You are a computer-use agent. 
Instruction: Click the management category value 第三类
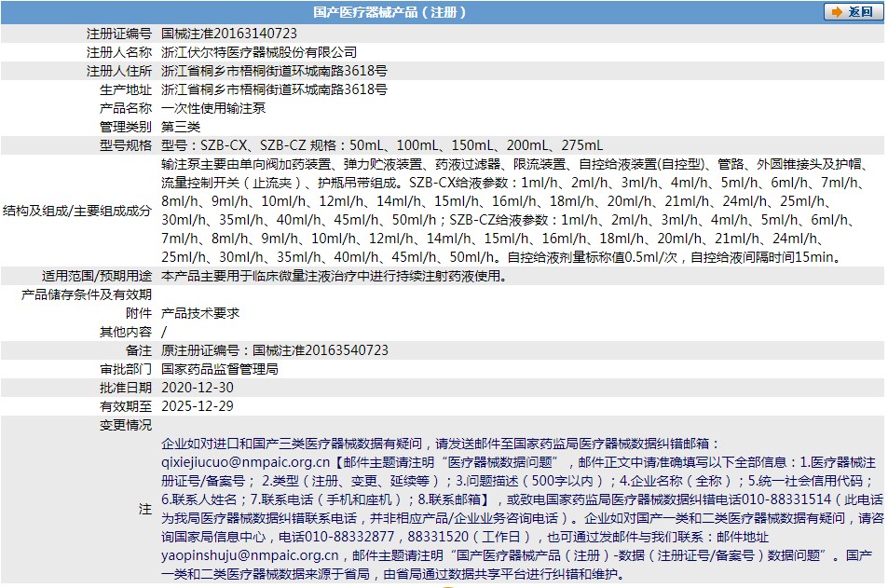coord(181,127)
